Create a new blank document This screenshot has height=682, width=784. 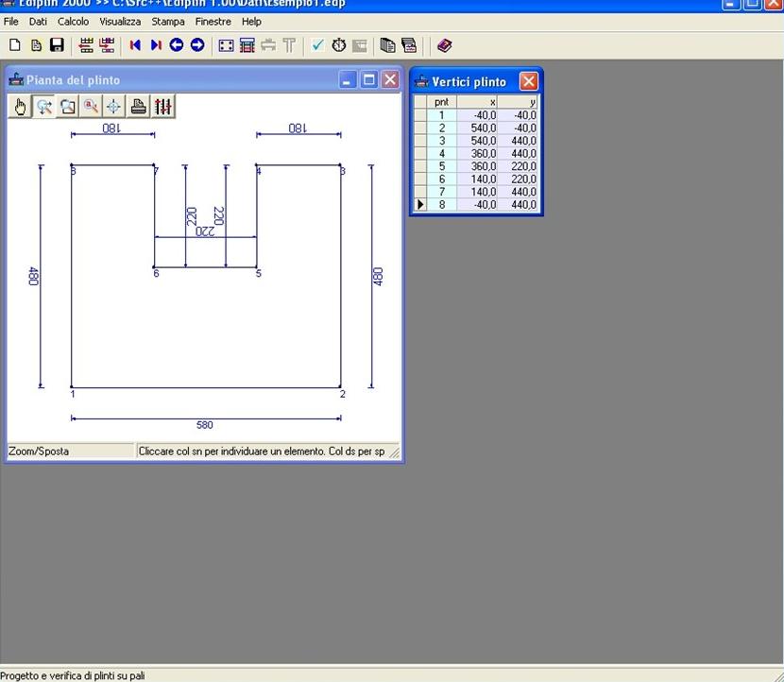[x=15, y=45]
